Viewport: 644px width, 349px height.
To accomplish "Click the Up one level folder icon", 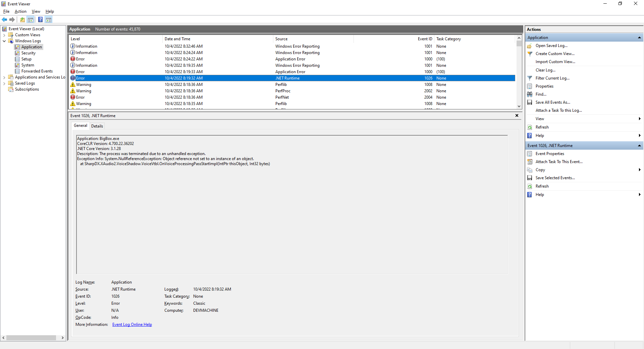I will tap(22, 20).
